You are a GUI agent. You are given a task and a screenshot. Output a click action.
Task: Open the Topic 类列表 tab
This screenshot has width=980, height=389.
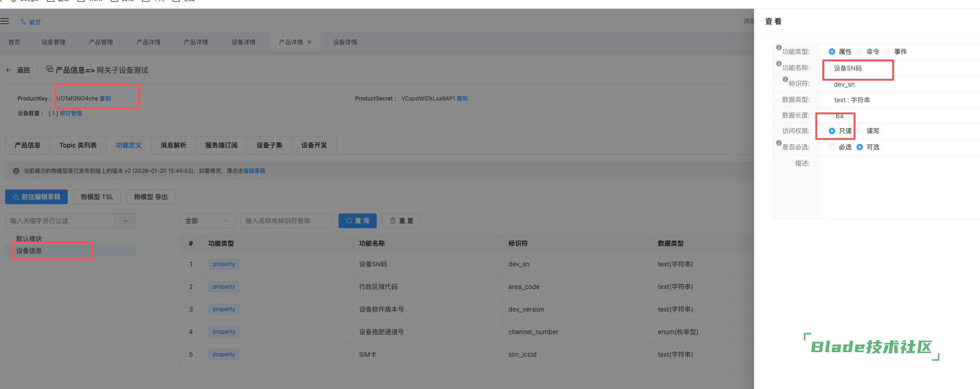coord(78,145)
